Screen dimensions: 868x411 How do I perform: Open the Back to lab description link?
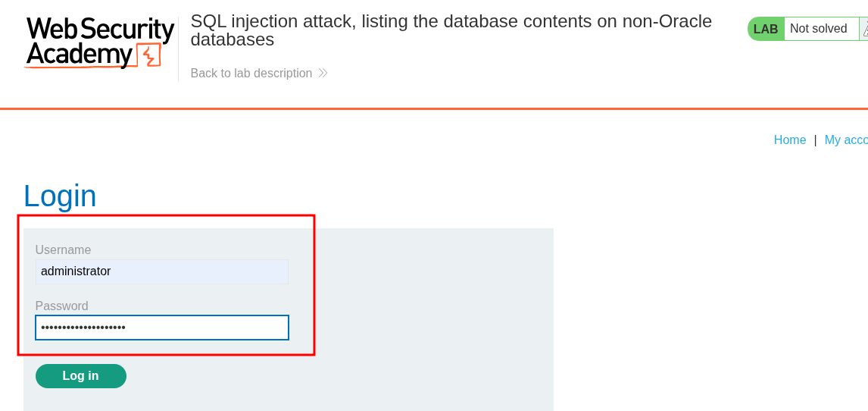251,73
